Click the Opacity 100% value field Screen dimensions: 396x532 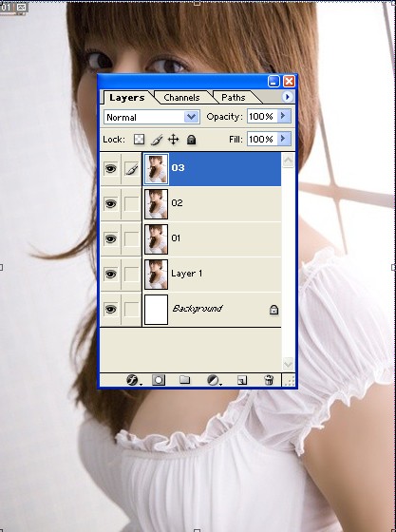pyautogui.click(x=262, y=116)
